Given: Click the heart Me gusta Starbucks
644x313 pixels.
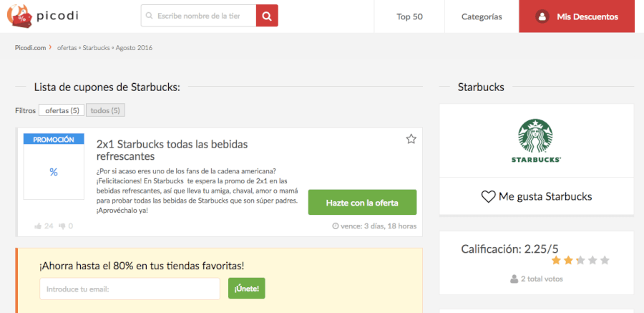Looking at the screenshot, I should click(x=489, y=196).
